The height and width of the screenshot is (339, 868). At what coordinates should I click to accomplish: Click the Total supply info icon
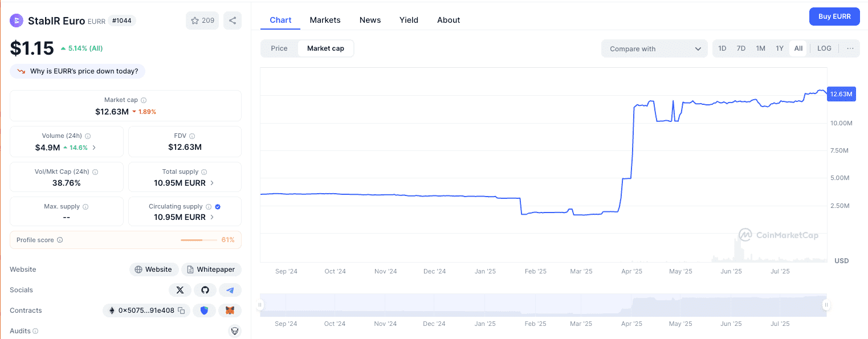(x=204, y=171)
